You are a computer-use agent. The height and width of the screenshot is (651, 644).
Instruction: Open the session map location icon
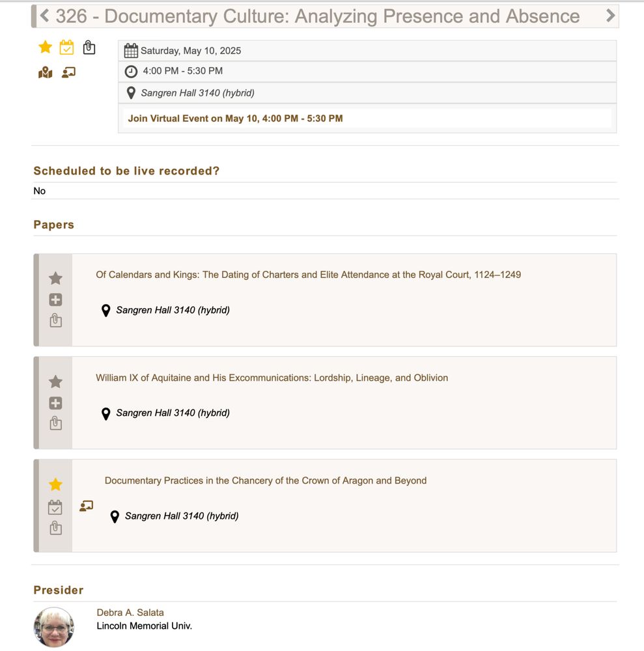pos(46,73)
